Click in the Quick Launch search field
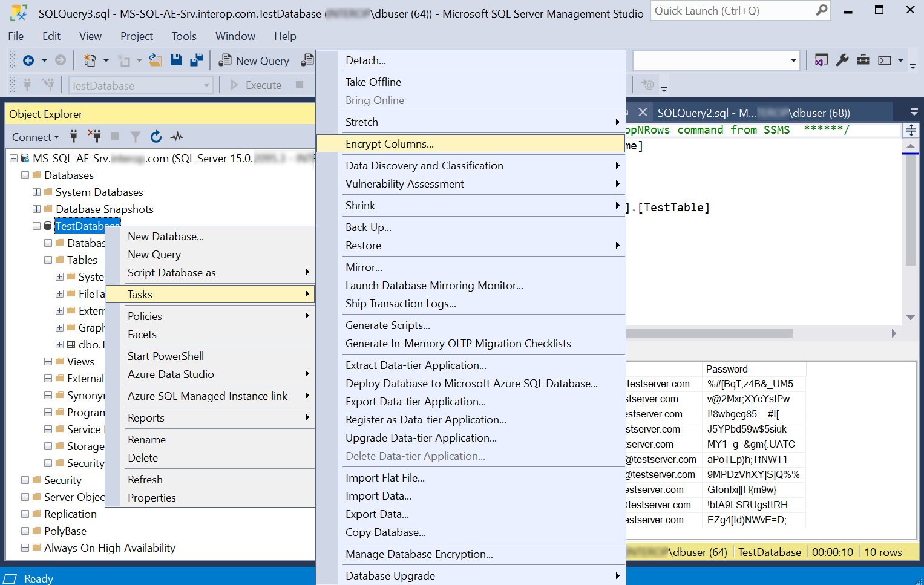 point(732,11)
